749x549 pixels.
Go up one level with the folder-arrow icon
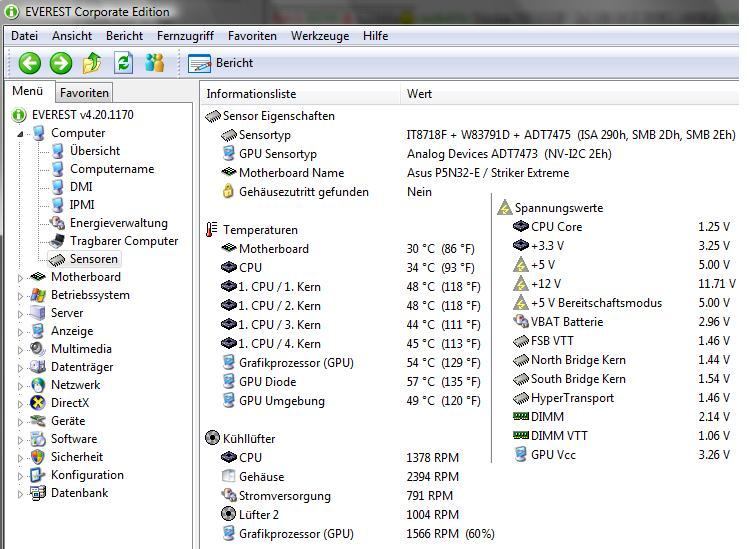(x=92, y=63)
